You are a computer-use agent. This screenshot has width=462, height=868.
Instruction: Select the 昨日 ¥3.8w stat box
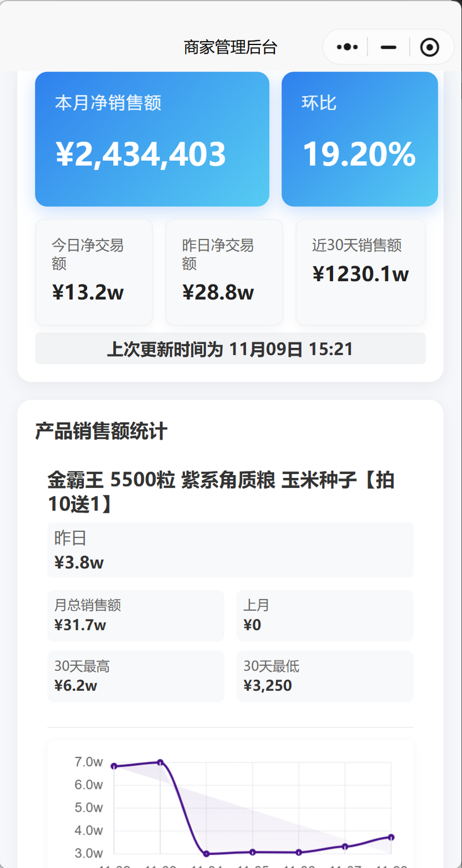tap(230, 550)
